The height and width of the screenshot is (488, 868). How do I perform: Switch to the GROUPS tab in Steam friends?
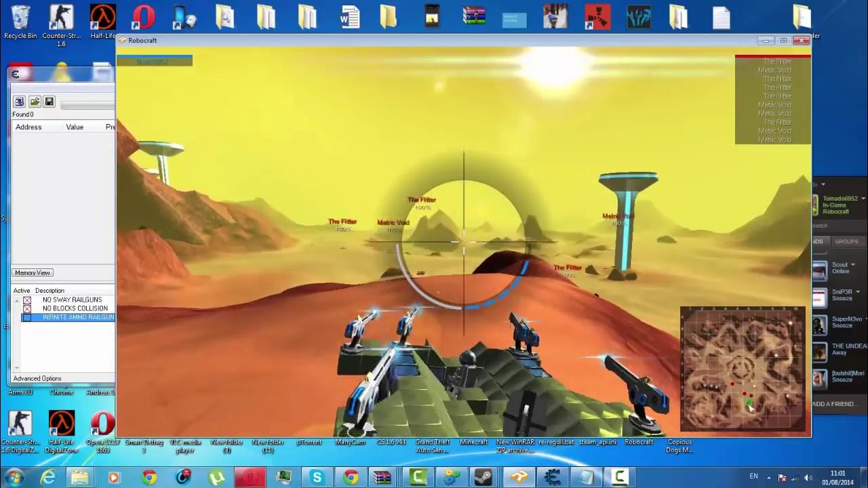point(847,241)
